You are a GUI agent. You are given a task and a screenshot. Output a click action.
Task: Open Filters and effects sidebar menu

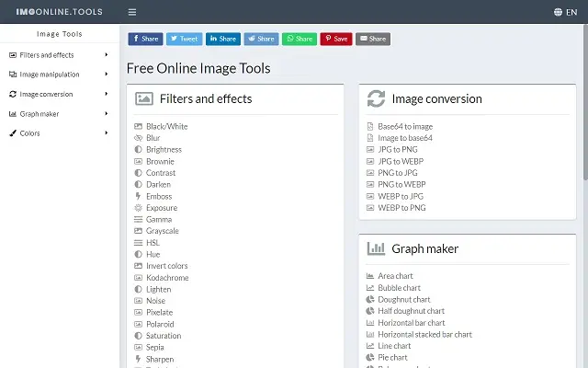point(59,55)
